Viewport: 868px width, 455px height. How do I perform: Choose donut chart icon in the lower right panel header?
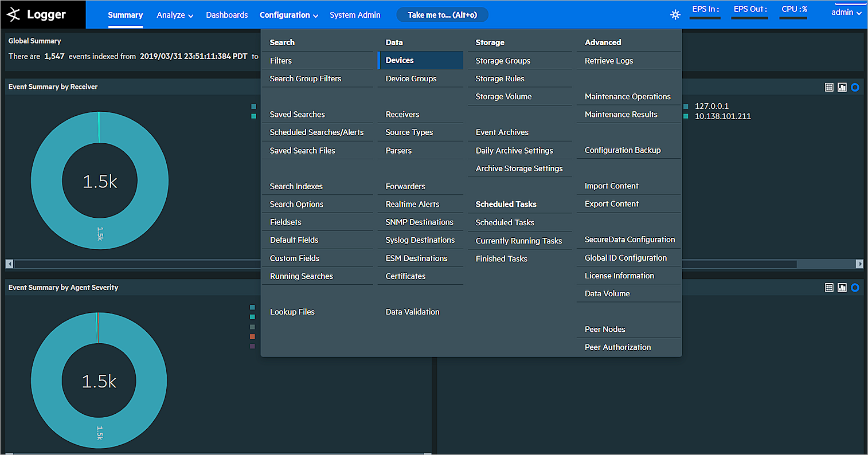point(855,288)
